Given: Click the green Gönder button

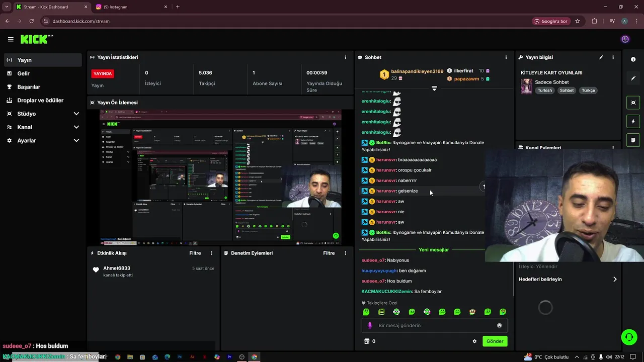Looking at the screenshot, I should click(x=495, y=341).
